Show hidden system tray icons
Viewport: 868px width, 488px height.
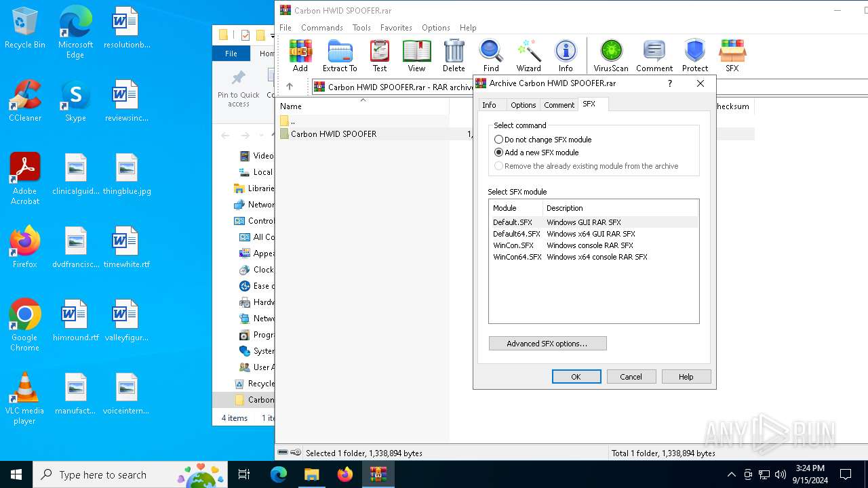click(x=731, y=474)
